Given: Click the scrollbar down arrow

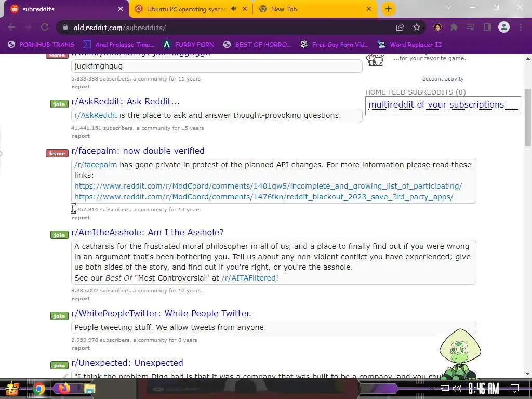Looking at the screenshot, I should click(x=528, y=374).
